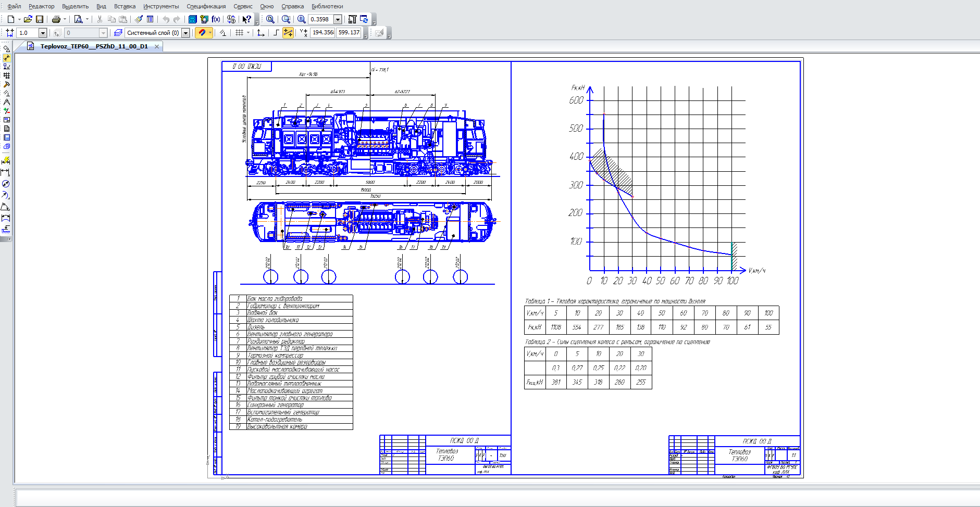Open the Инструменты menu

tap(161, 6)
